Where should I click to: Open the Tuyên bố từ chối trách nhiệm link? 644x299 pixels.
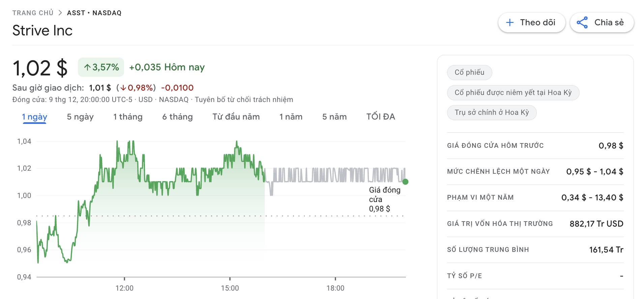(x=244, y=100)
